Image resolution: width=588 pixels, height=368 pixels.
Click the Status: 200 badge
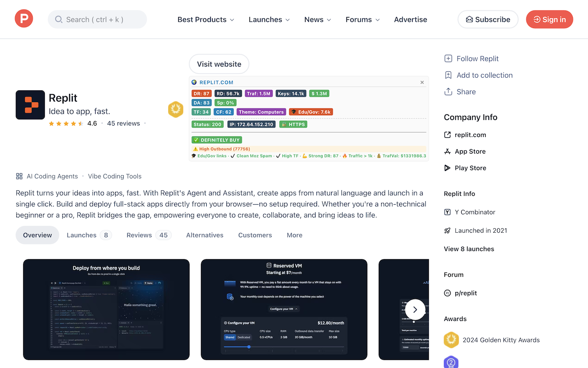coord(208,124)
